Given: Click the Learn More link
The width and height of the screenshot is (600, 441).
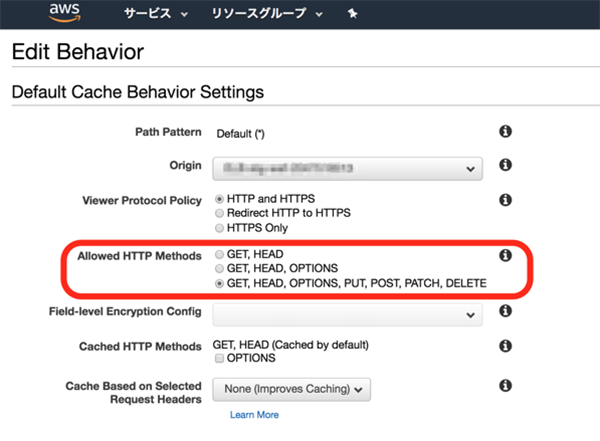Looking at the screenshot, I should 254,414.
